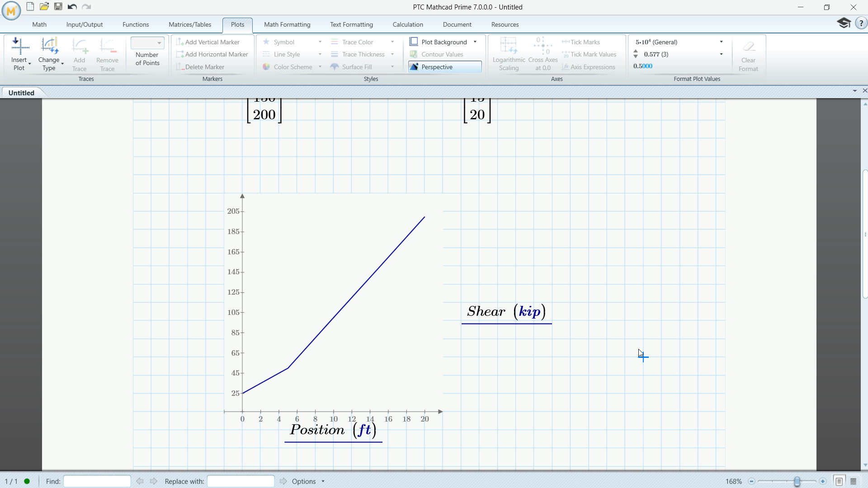This screenshot has width=868, height=488.
Task: Close the Untitled worksheet tab with X
Action: tap(865, 91)
